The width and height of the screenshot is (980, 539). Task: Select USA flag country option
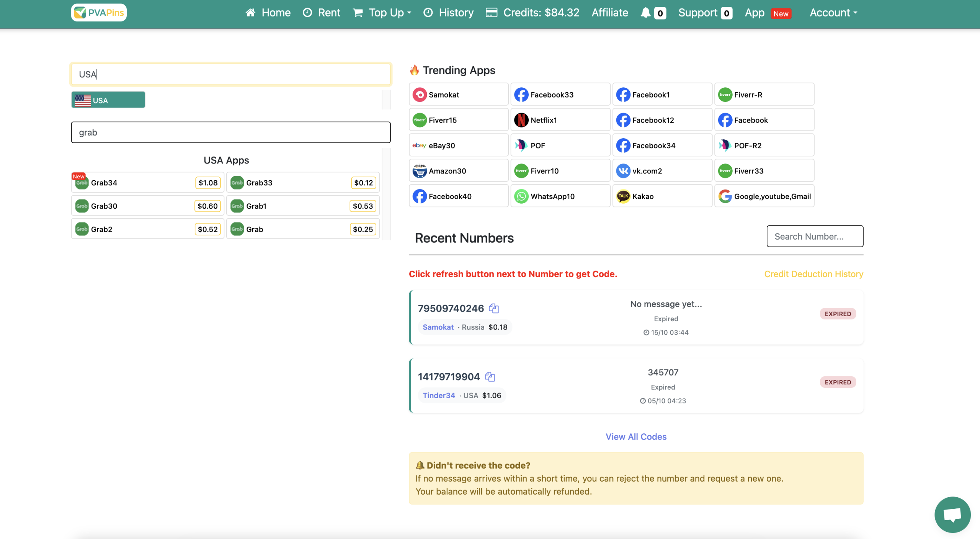[108, 100]
